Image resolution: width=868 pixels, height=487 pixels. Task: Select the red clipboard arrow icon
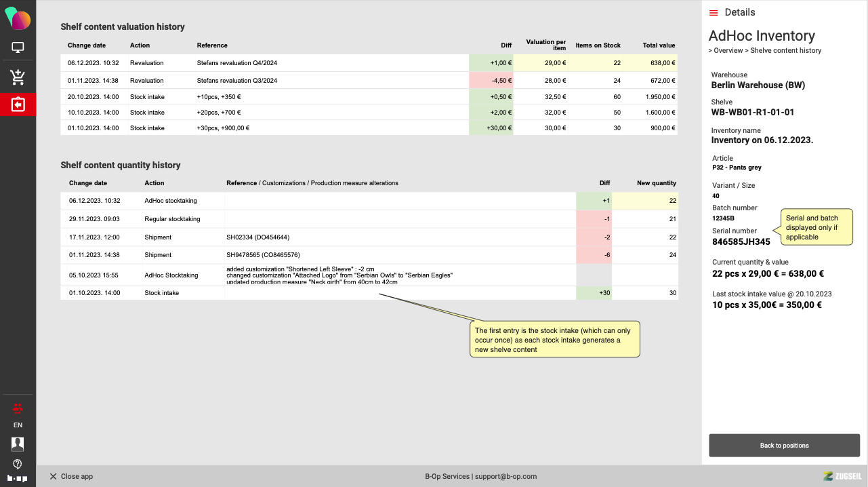pos(18,105)
